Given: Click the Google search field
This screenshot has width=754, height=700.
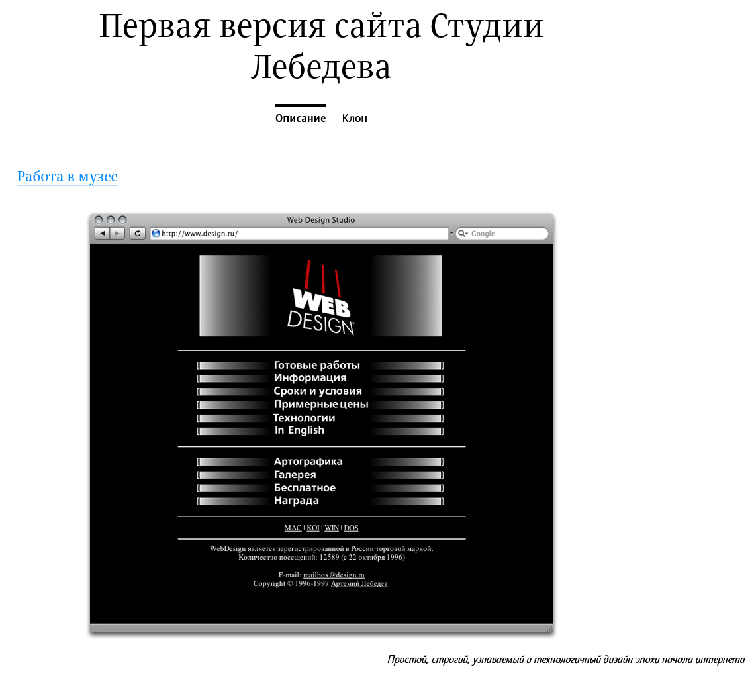Looking at the screenshot, I should [502, 234].
